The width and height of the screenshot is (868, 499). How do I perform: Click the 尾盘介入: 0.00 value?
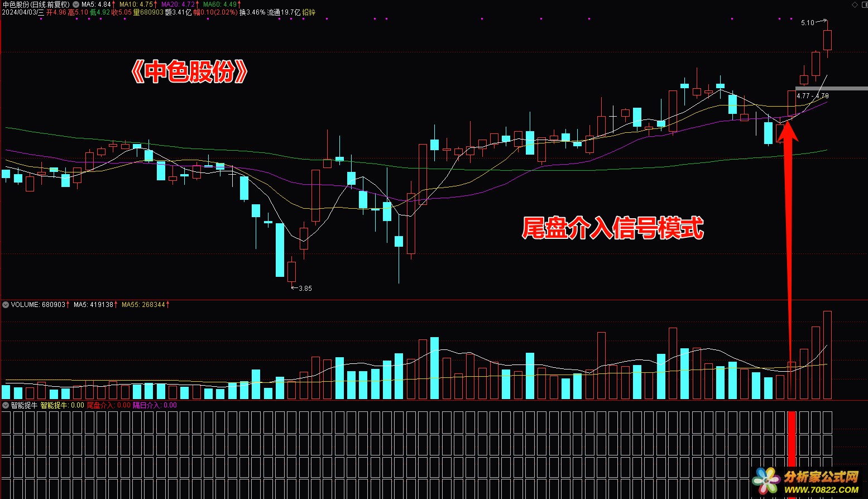(108, 405)
